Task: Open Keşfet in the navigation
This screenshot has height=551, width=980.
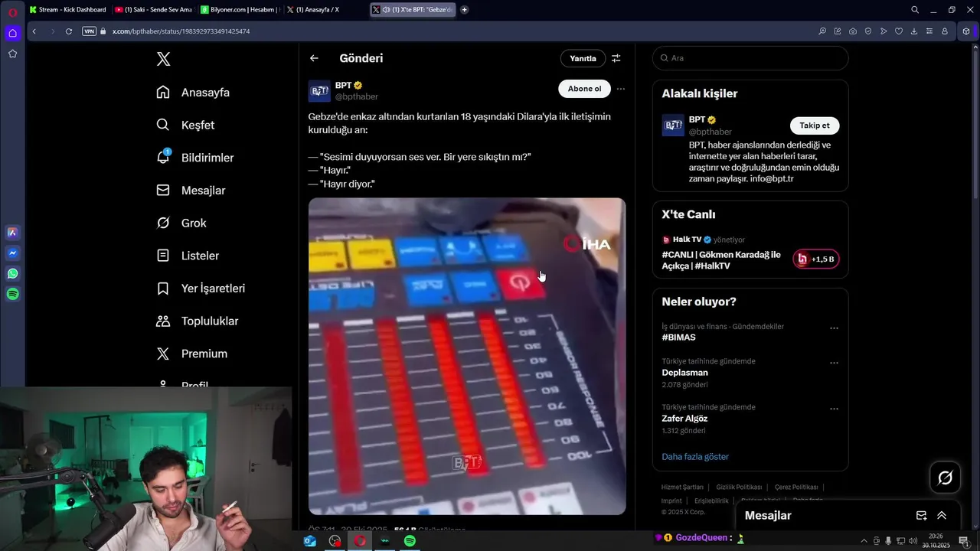Action: [185, 125]
